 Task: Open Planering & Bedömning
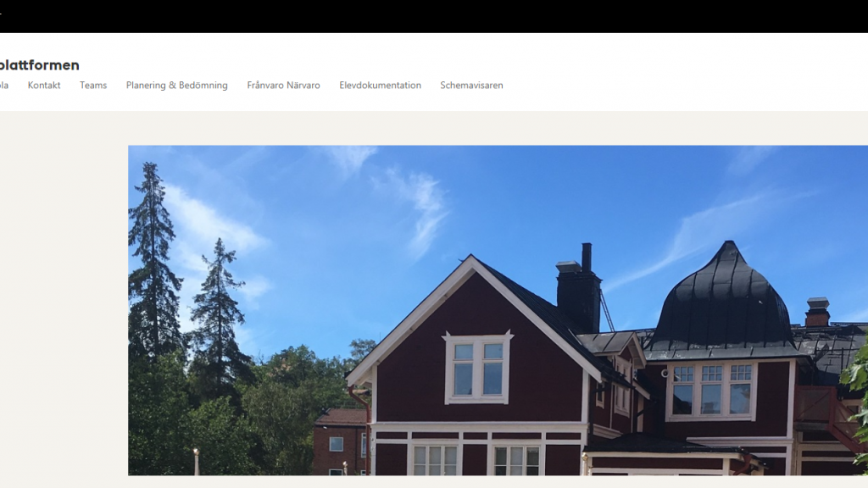click(176, 86)
